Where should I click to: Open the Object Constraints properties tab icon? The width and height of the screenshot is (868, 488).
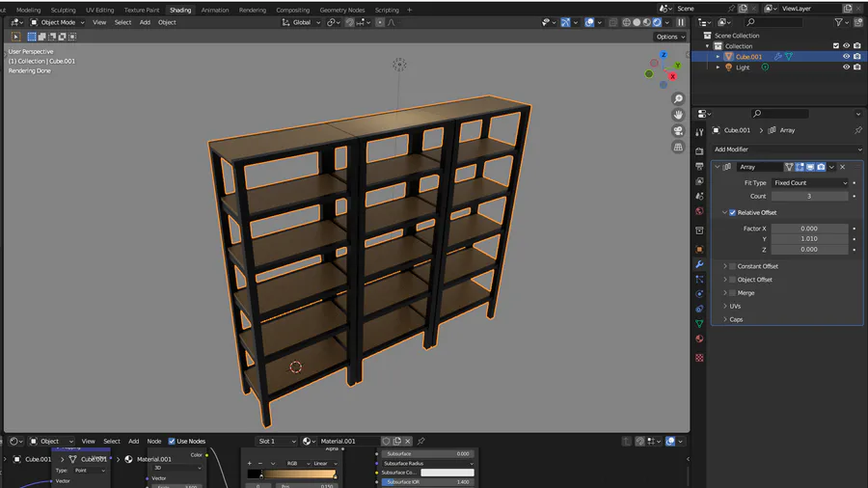tap(699, 309)
